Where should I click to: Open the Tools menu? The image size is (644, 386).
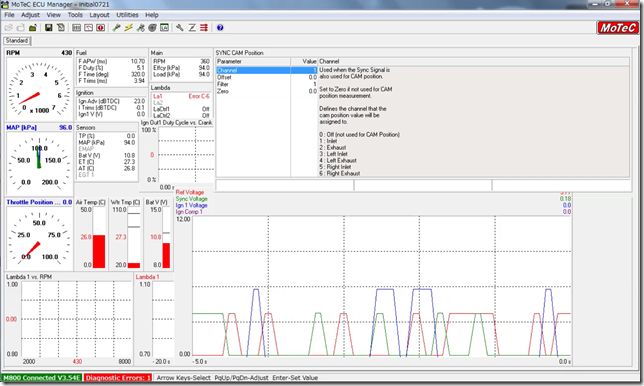75,15
